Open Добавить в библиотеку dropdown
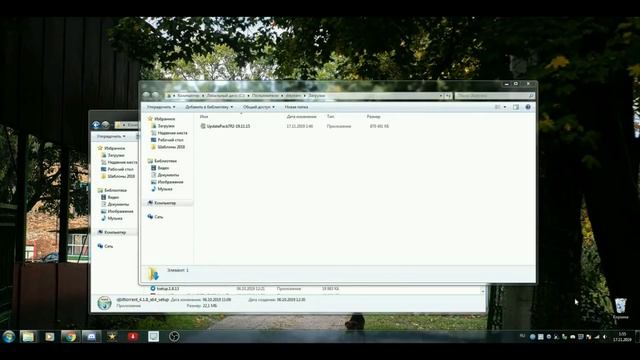The width and height of the screenshot is (640, 360). click(x=209, y=107)
